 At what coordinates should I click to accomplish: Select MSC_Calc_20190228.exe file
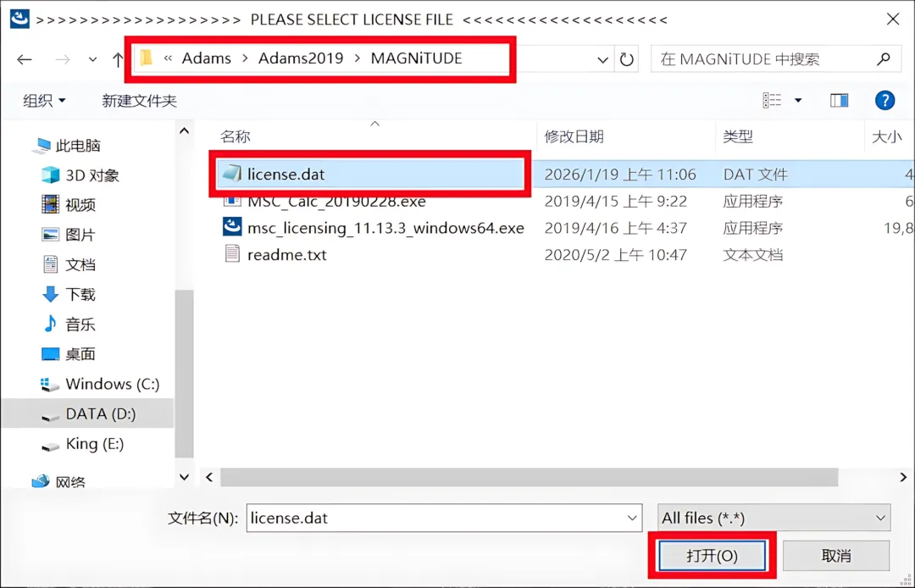click(336, 202)
